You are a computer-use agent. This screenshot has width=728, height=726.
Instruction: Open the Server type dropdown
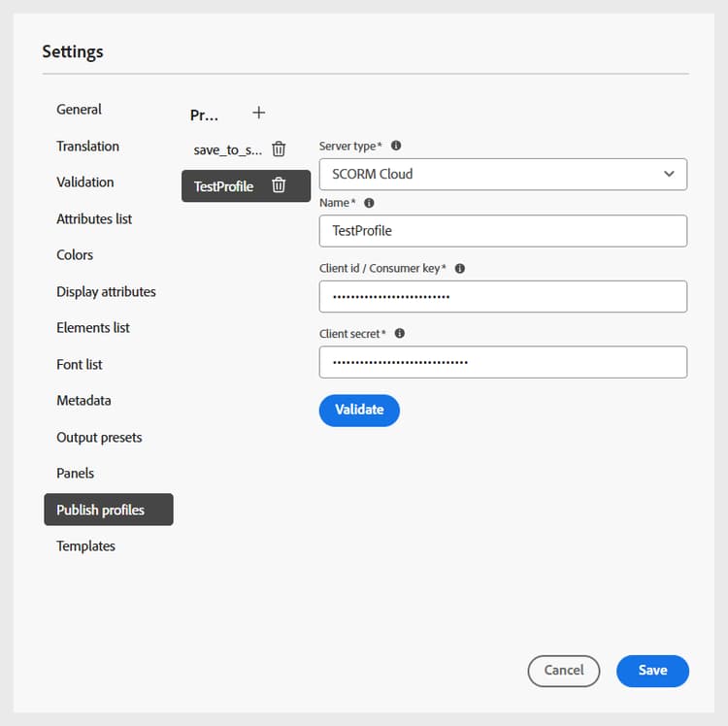point(503,175)
